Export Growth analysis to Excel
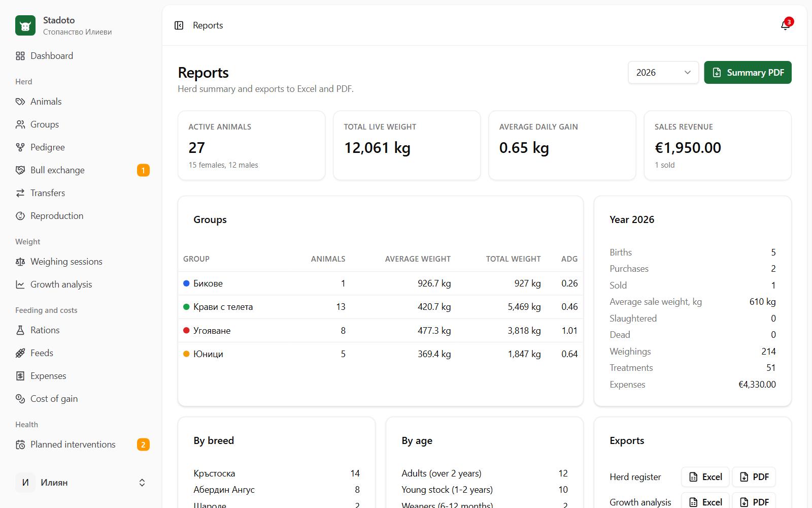The width and height of the screenshot is (812, 508). coord(705,502)
